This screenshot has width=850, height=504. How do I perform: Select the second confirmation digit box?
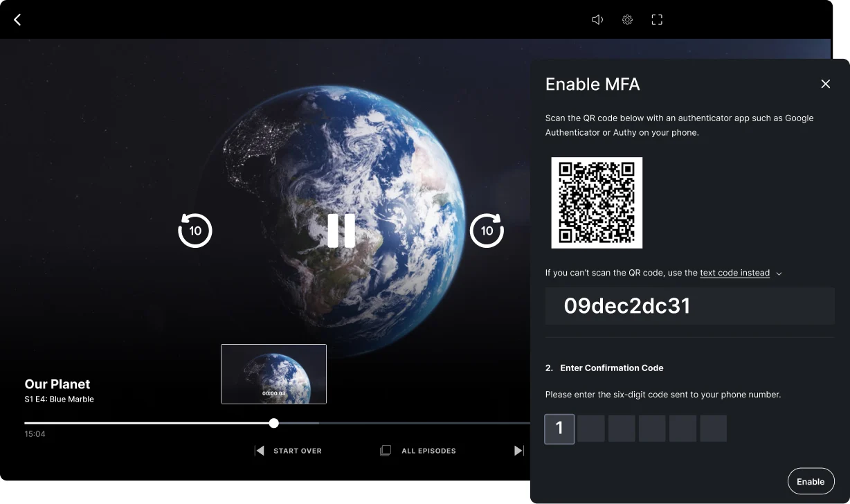coord(591,429)
